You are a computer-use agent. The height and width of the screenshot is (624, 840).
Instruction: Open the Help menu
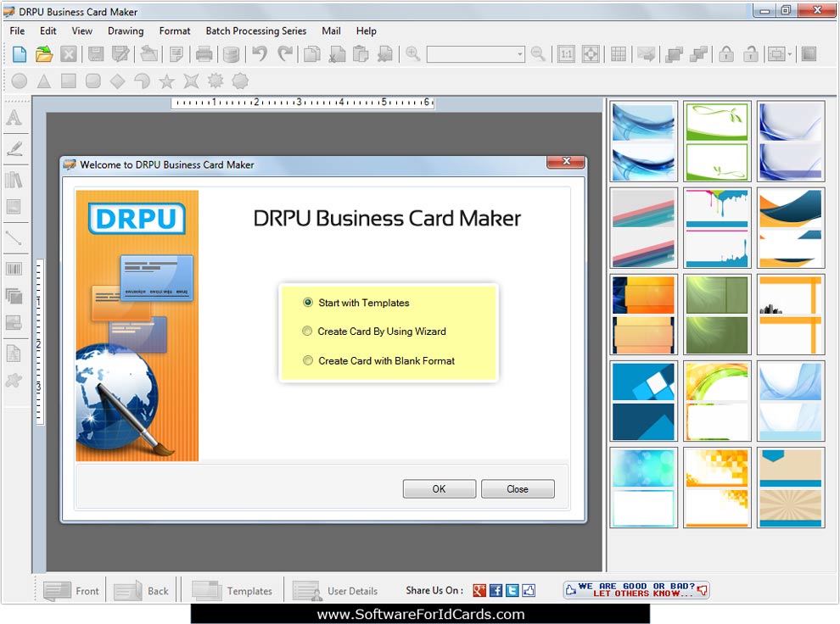pyautogui.click(x=367, y=31)
